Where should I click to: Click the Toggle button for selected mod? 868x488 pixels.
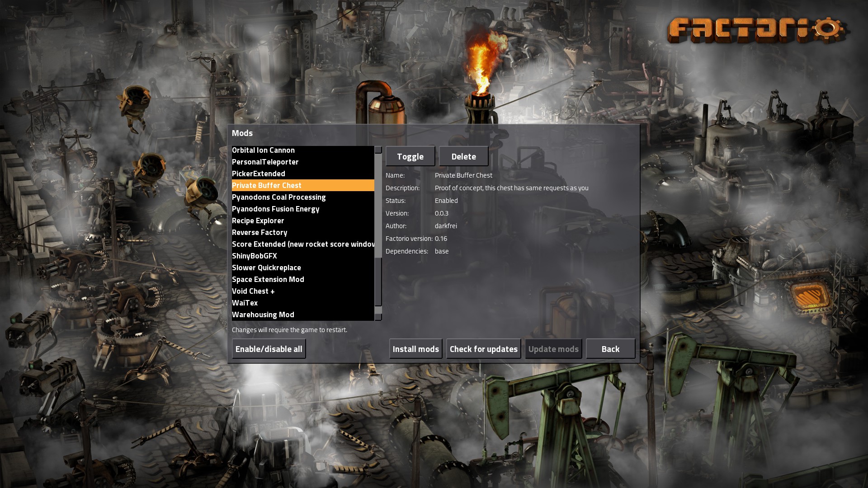click(x=410, y=156)
